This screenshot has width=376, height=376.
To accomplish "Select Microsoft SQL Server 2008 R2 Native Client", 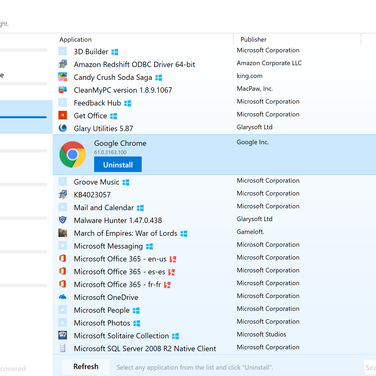I will 145,348.
